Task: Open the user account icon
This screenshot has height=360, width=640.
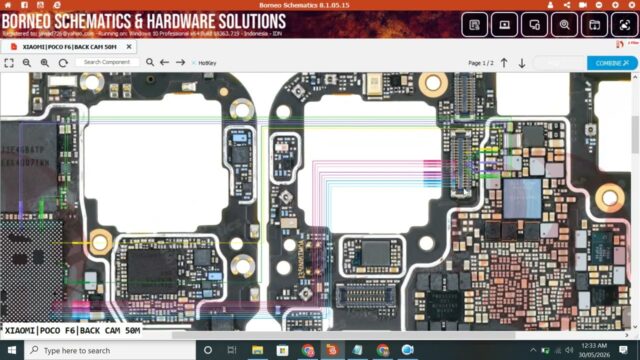Action: click(550, 5)
